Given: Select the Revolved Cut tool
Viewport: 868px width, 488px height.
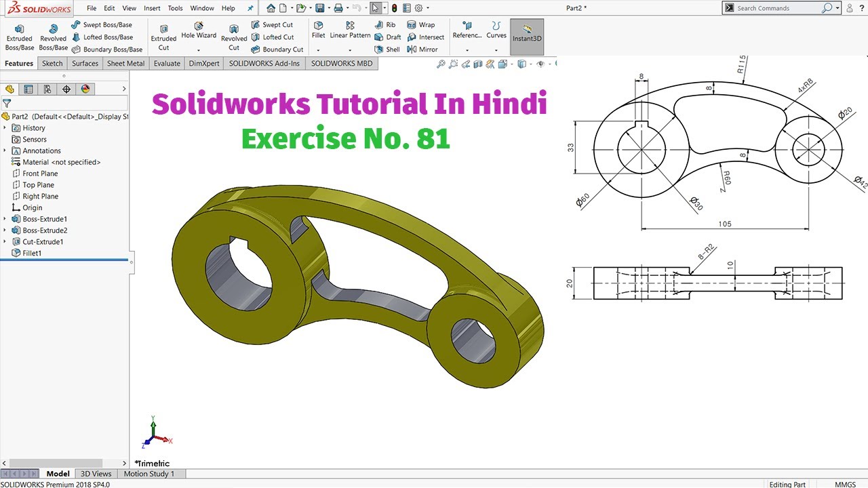Looking at the screenshot, I should (x=234, y=38).
